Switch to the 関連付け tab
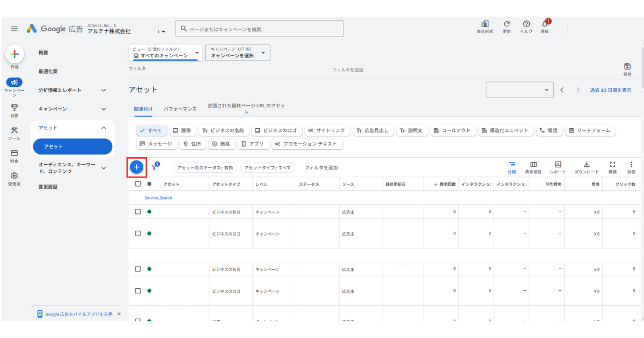The width and height of the screenshot is (644, 338). pyautogui.click(x=143, y=108)
